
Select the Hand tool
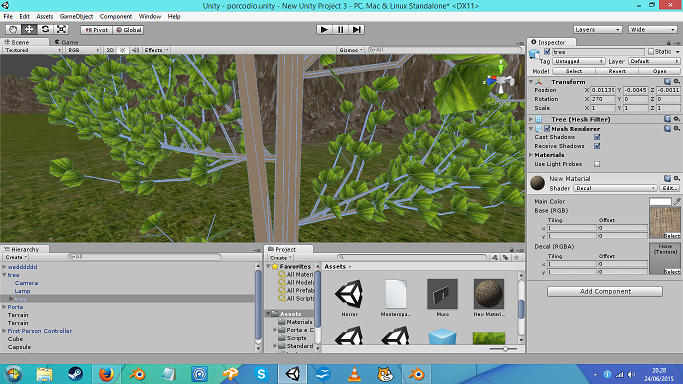click(x=13, y=30)
